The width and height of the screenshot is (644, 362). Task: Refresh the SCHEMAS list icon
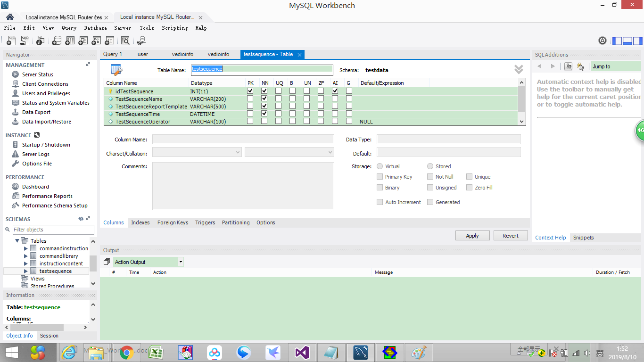81,219
